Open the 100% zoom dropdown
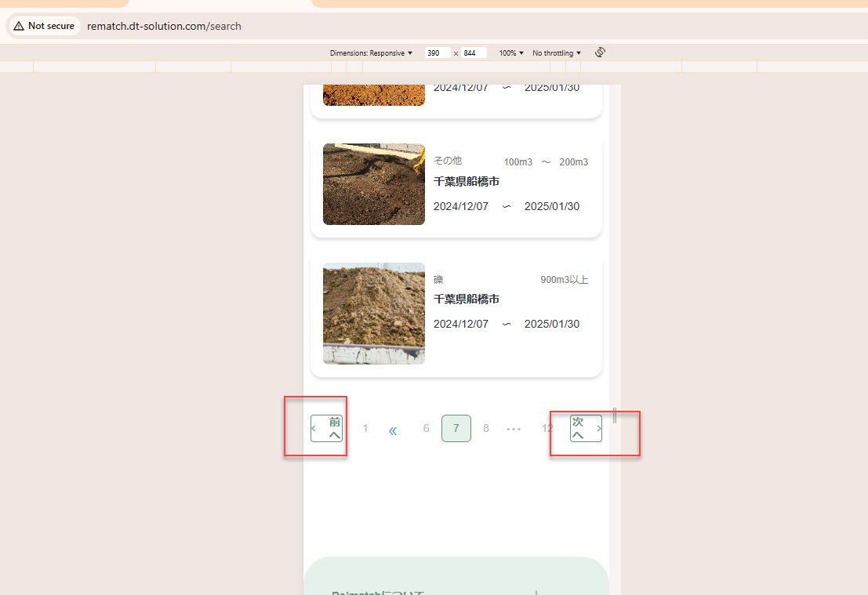The height and width of the screenshot is (595, 868). [511, 53]
